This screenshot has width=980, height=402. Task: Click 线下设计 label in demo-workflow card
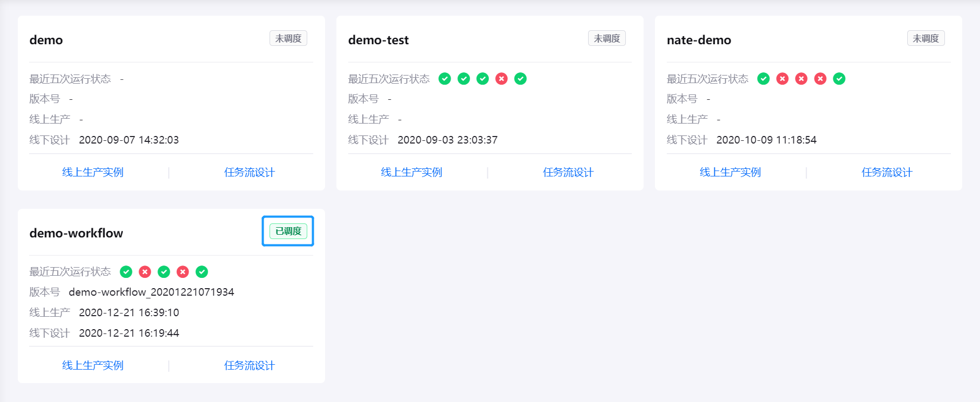[50, 333]
